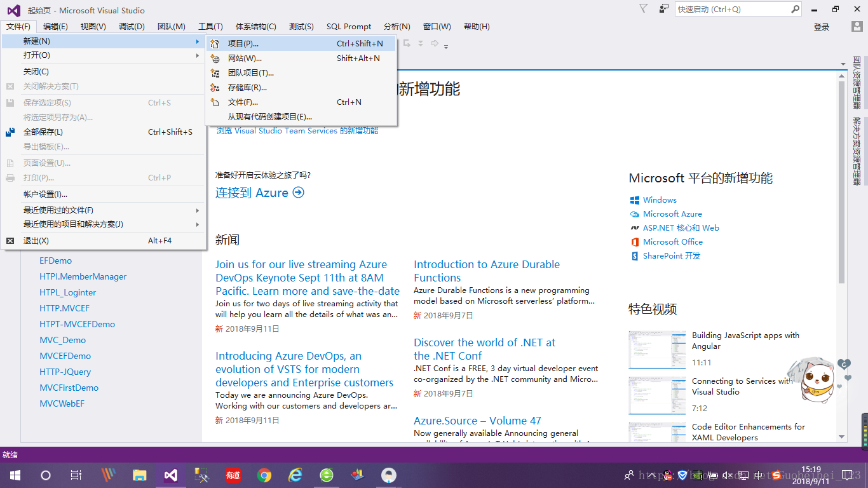Open recent project MVCWebEF

point(62,403)
